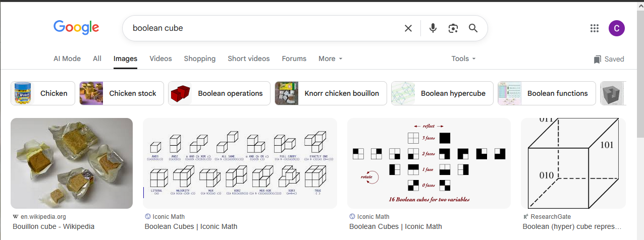Switch to the Videos tab
The width and height of the screenshot is (644, 240).
[160, 58]
